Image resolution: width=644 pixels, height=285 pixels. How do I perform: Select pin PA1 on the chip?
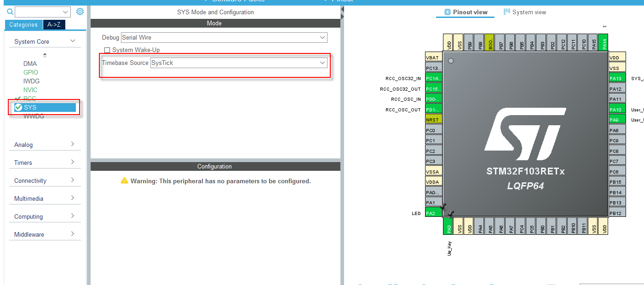(x=434, y=203)
